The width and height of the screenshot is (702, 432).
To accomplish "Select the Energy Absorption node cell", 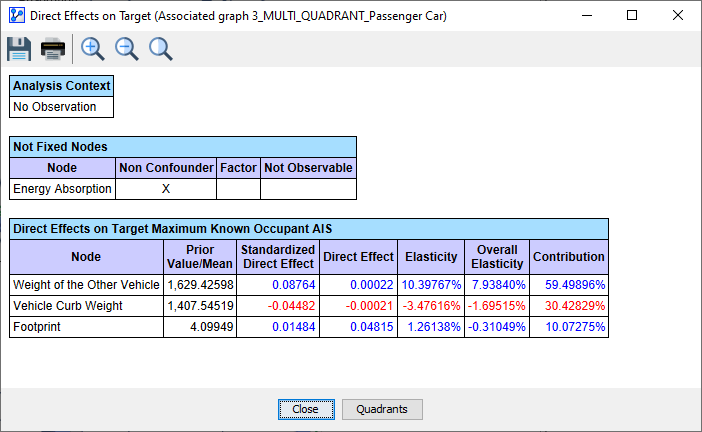I will [62, 189].
